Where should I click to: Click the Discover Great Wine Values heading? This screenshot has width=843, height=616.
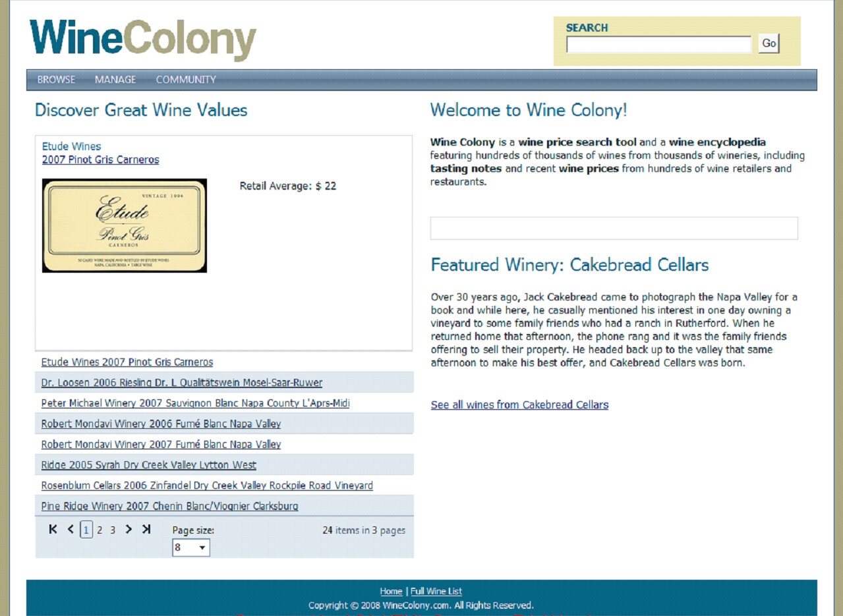click(x=141, y=110)
